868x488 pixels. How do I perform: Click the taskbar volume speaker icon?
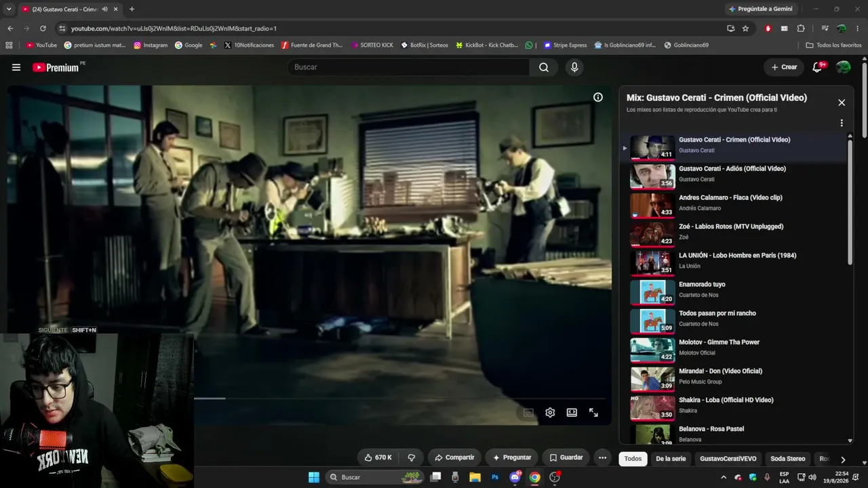(812, 477)
